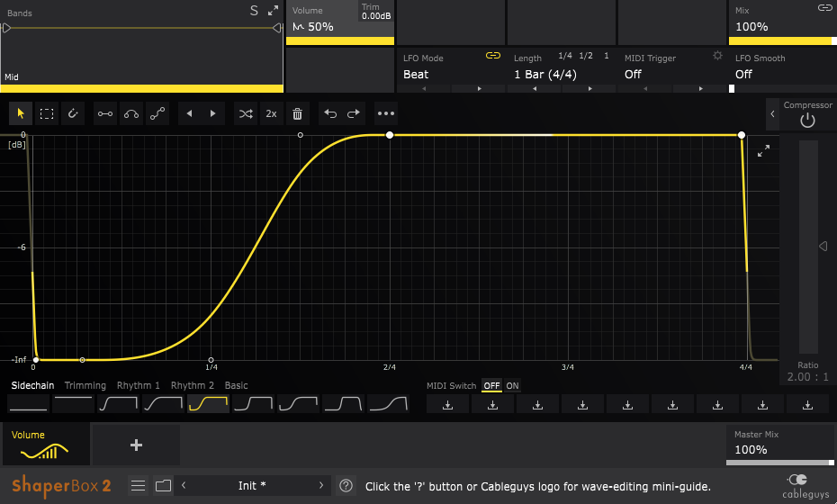Toggle the Mix link icon

824,7
